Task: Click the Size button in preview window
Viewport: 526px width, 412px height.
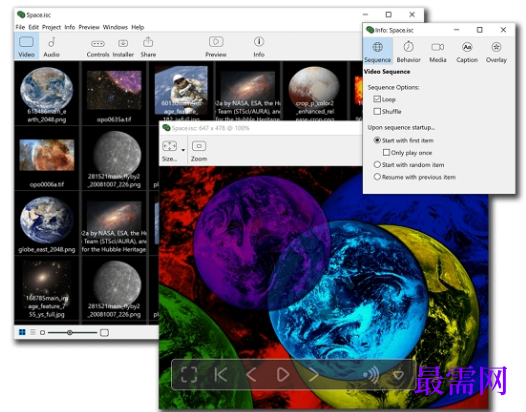Action: tap(169, 150)
